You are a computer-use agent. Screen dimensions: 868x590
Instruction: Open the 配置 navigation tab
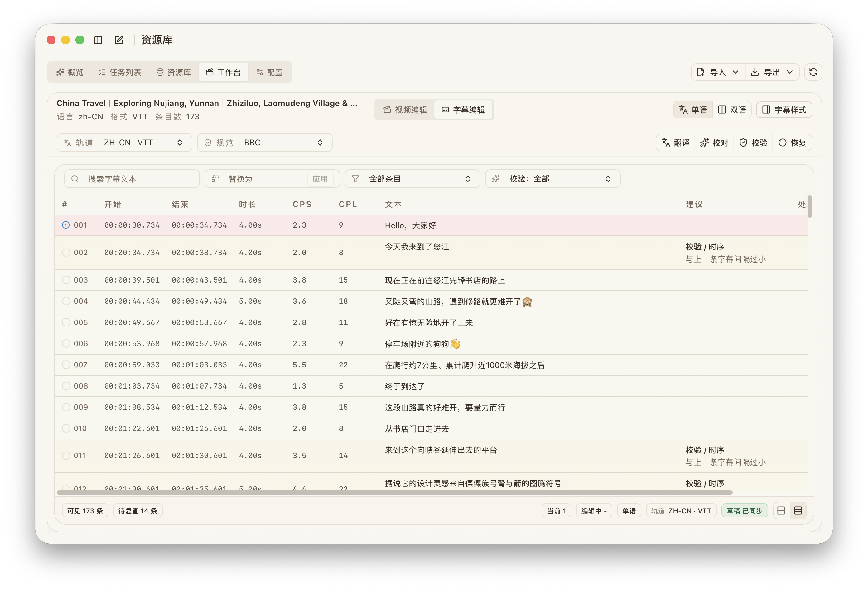pyautogui.click(x=270, y=72)
